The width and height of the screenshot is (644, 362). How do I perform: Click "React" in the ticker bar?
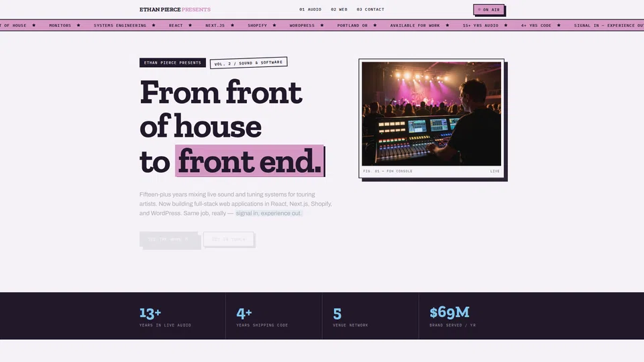(176, 25)
